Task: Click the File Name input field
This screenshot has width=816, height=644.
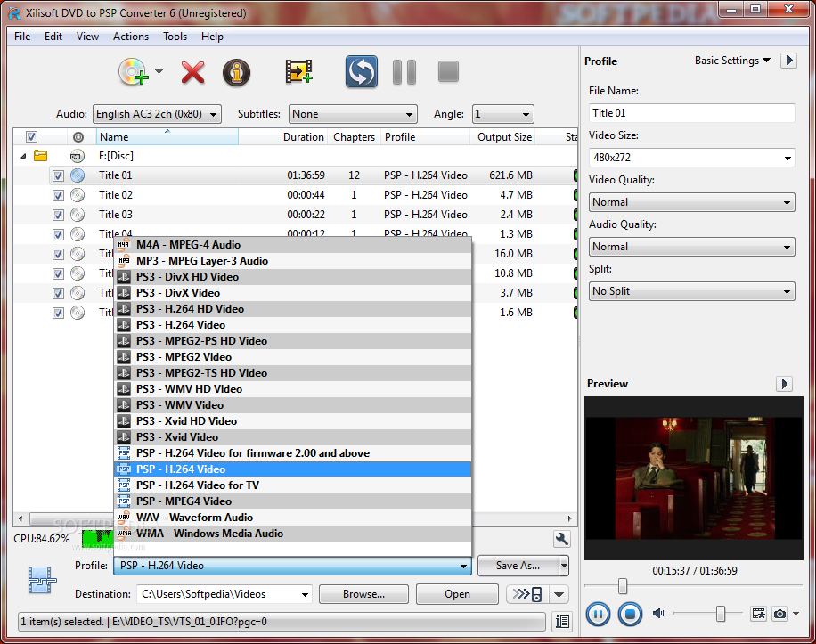Action: click(x=691, y=113)
